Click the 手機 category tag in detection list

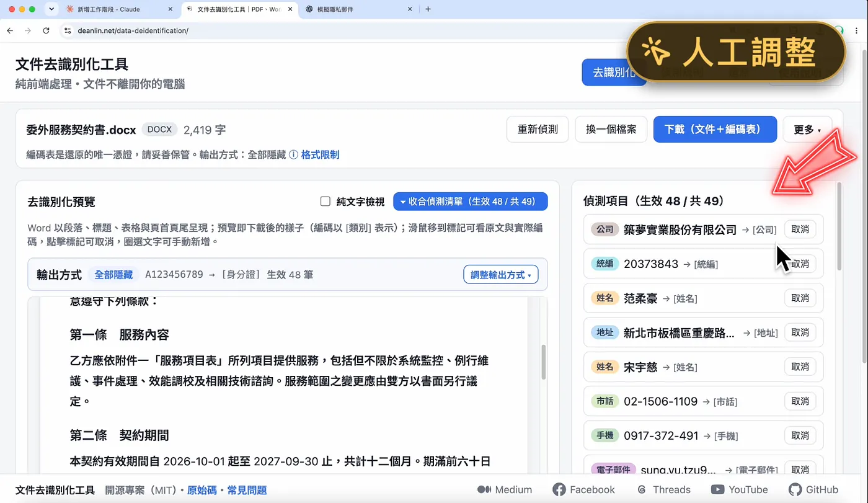point(605,435)
